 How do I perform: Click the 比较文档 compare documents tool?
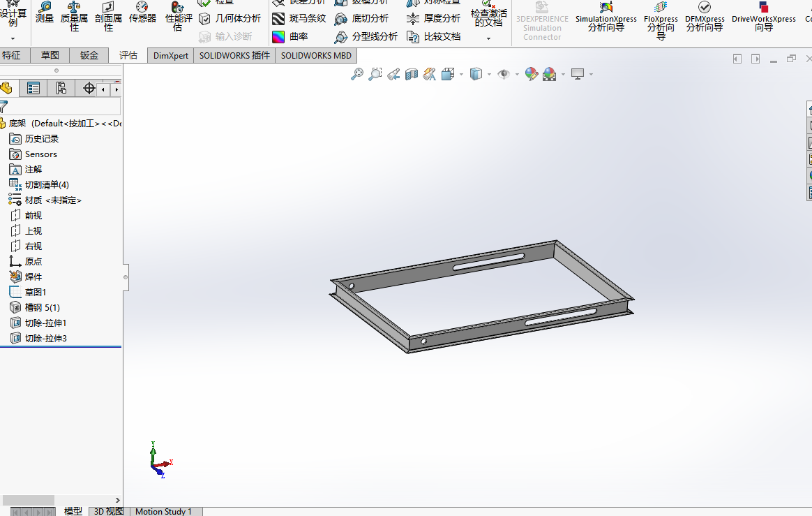click(433, 37)
